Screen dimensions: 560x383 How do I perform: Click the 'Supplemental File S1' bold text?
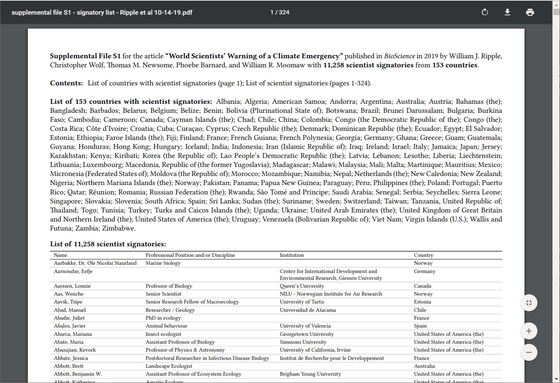point(85,56)
